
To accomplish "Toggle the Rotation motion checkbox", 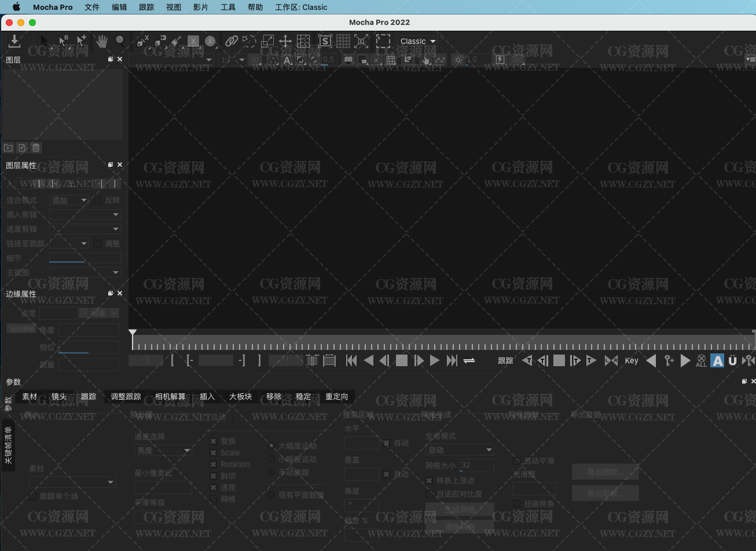I will click(214, 465).
